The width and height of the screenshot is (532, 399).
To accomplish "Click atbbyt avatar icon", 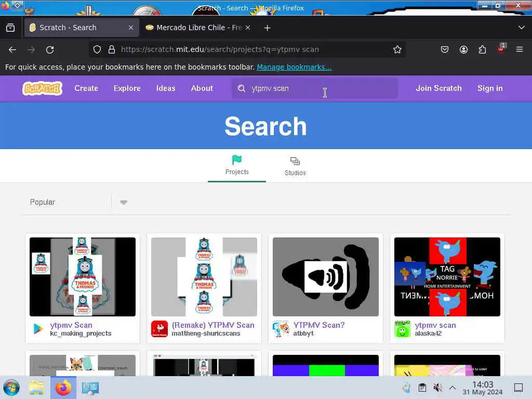I will [281, 329].
